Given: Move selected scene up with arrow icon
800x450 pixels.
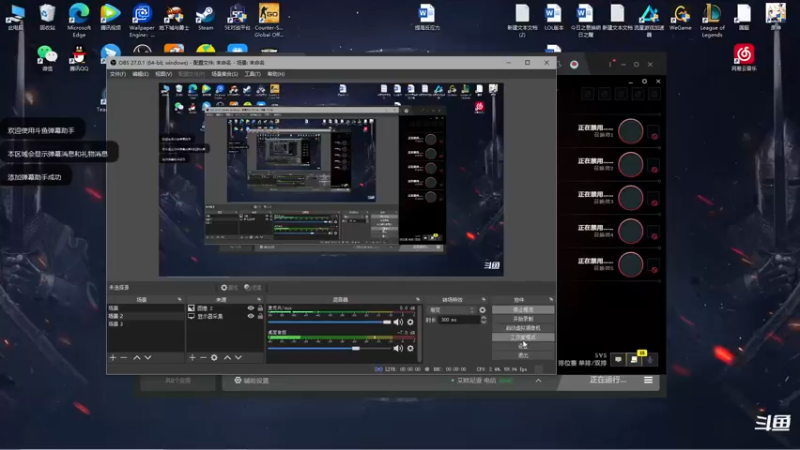Looking at the screenshot, I should [137, 358].
